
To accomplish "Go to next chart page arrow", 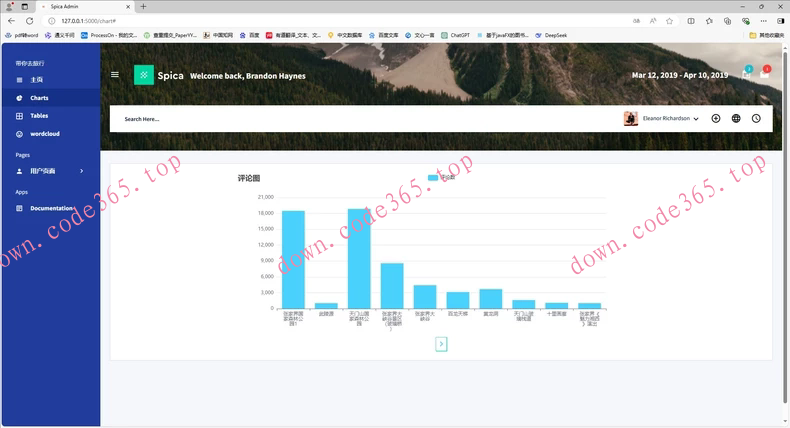I will pos(441,344).
